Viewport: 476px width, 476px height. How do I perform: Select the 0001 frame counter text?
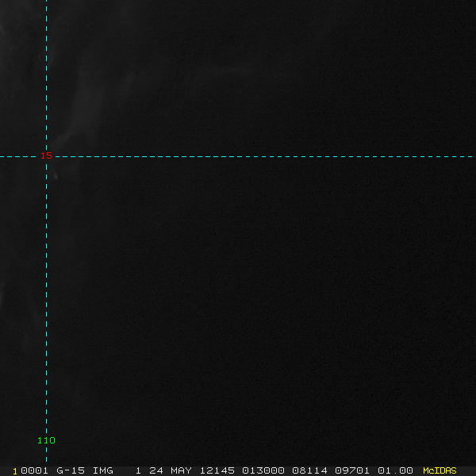[34, 470]
